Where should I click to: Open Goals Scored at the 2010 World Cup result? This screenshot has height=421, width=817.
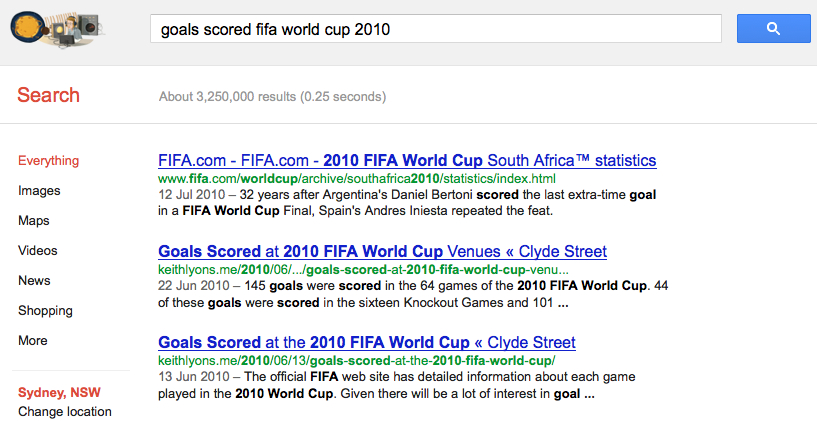tap(367, 342)
